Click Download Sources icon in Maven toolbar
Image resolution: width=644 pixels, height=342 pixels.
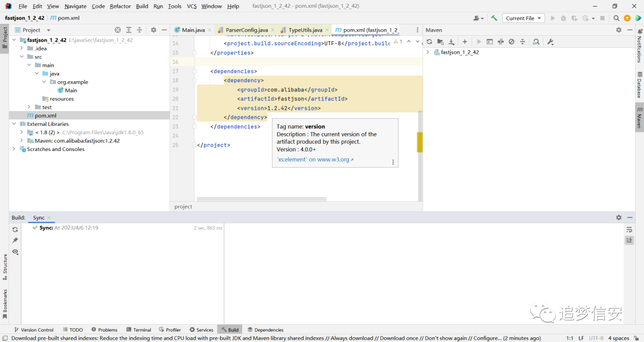pos(451,42)
